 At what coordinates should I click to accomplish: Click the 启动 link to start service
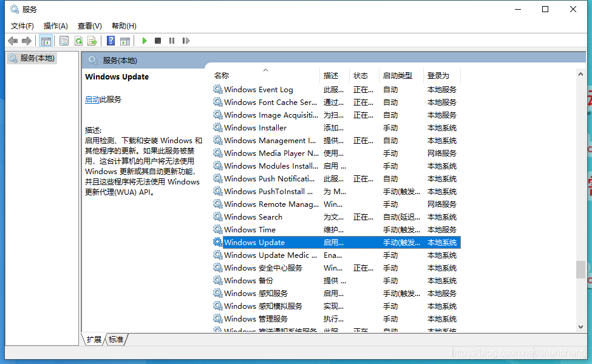92,99
